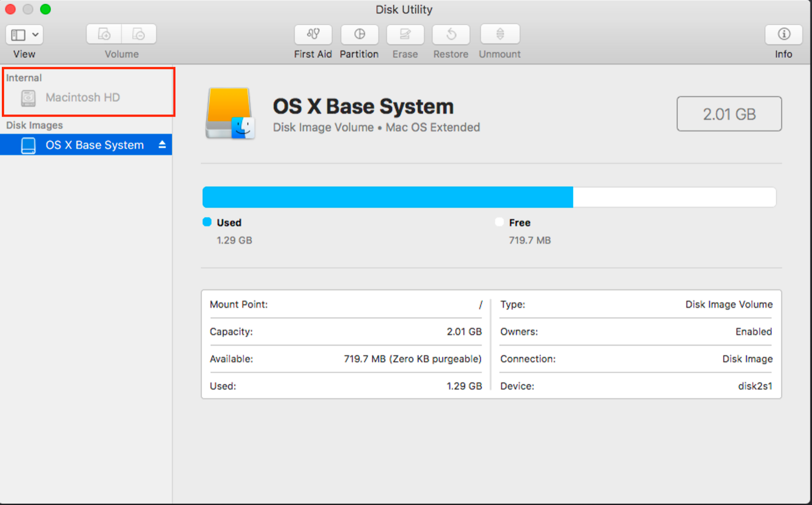Eject OS X Base System disk image
The width and height of the screenshot is (812, 505).
click(x=162, y=145)
